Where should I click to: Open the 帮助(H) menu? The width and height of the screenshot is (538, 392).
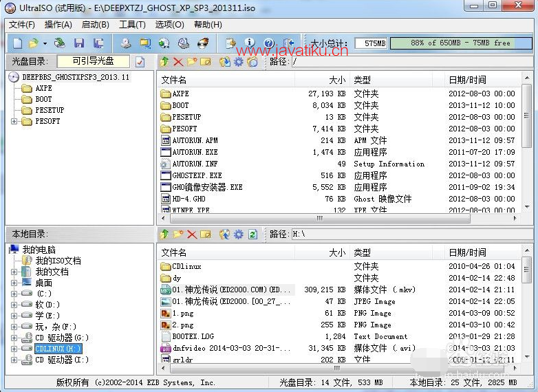pos(208,25)
